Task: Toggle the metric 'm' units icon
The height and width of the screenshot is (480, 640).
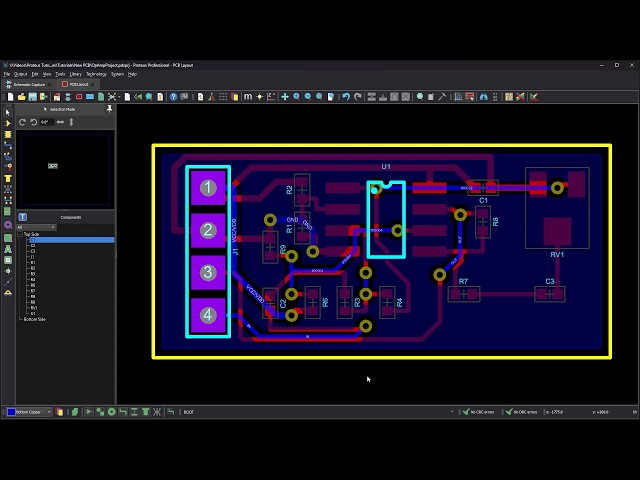Action: tap(248, 97)
